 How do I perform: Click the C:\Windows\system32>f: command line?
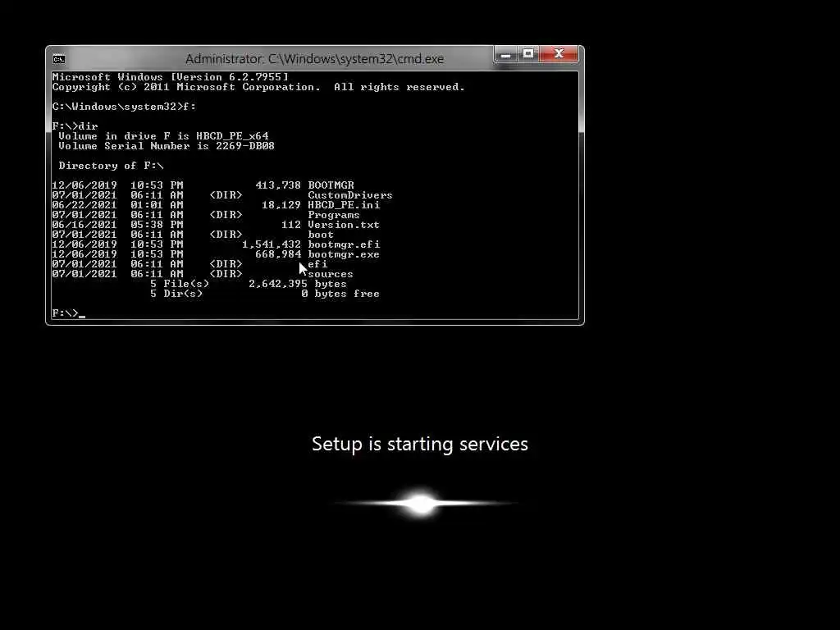click(x=125, y=107)
